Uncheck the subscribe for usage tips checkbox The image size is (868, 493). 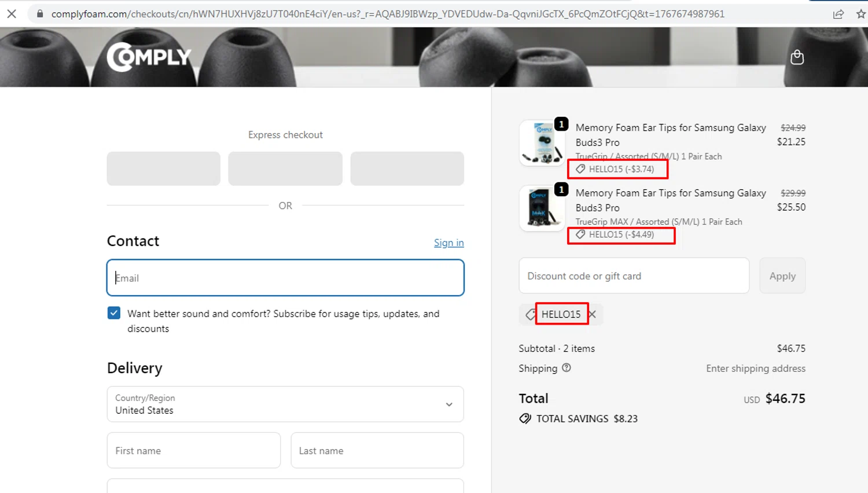click(114, 313)
